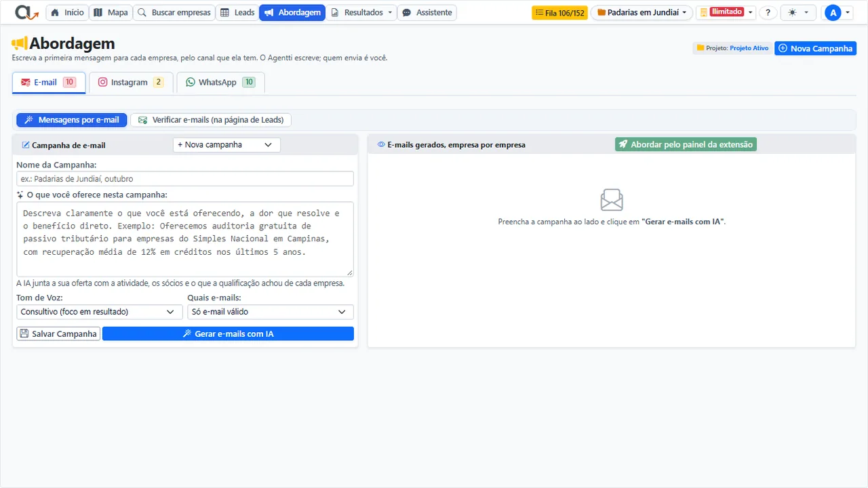Click the empty envelope placeholder icon
868x488 pixels.
tap(612, 200)
